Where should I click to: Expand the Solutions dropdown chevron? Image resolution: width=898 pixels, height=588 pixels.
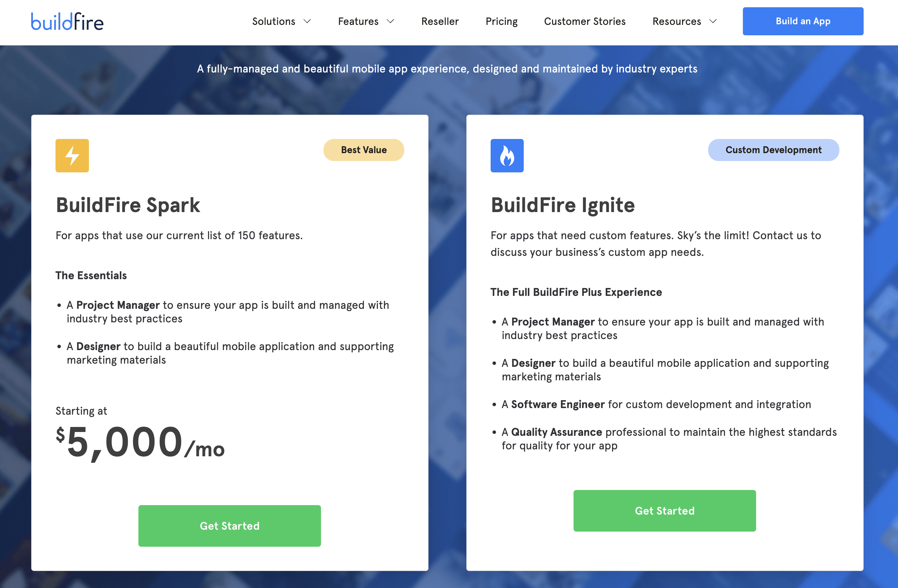point(307,21)
